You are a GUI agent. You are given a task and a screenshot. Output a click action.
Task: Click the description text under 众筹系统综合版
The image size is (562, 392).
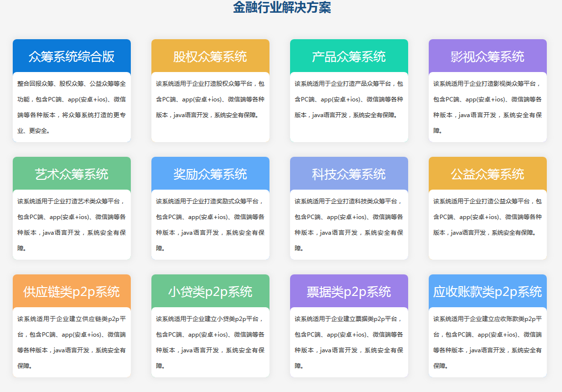(x=72, y=107)
